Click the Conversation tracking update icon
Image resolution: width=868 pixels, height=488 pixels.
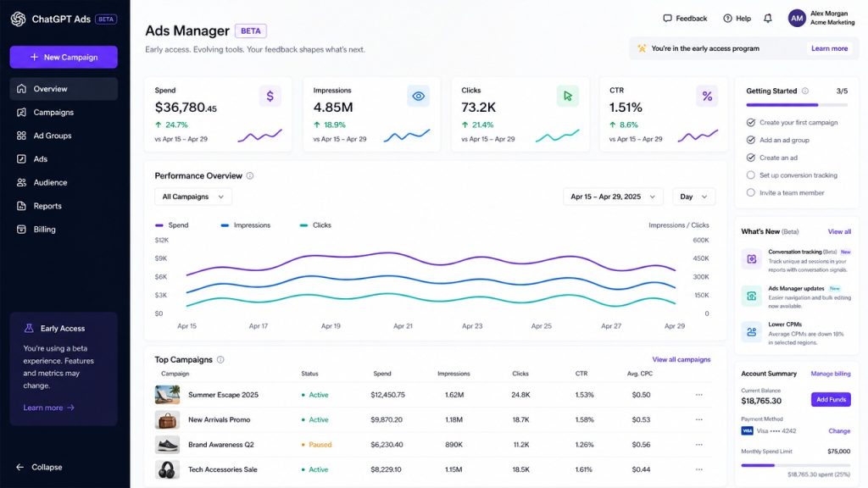(751, 259)
